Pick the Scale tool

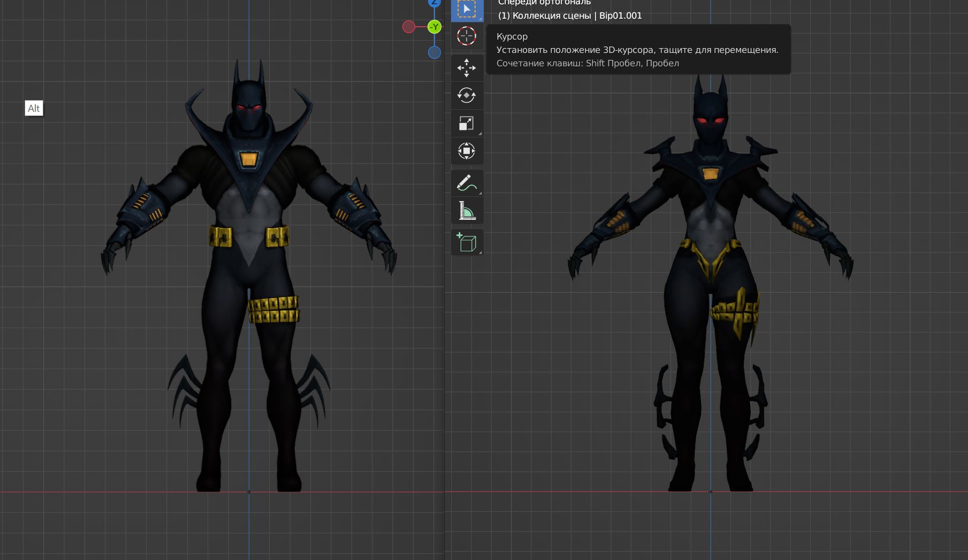click(x=467, y=124)
